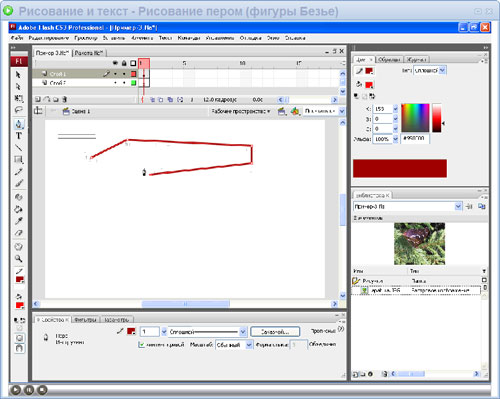
Task: Select the Pencil tool
Action: pyautogui.click(x=19, y=172)
